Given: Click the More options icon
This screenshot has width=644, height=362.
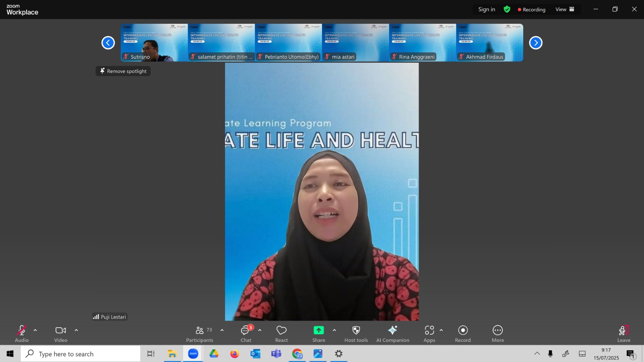Looking at the screenshot, I should 498,334.
